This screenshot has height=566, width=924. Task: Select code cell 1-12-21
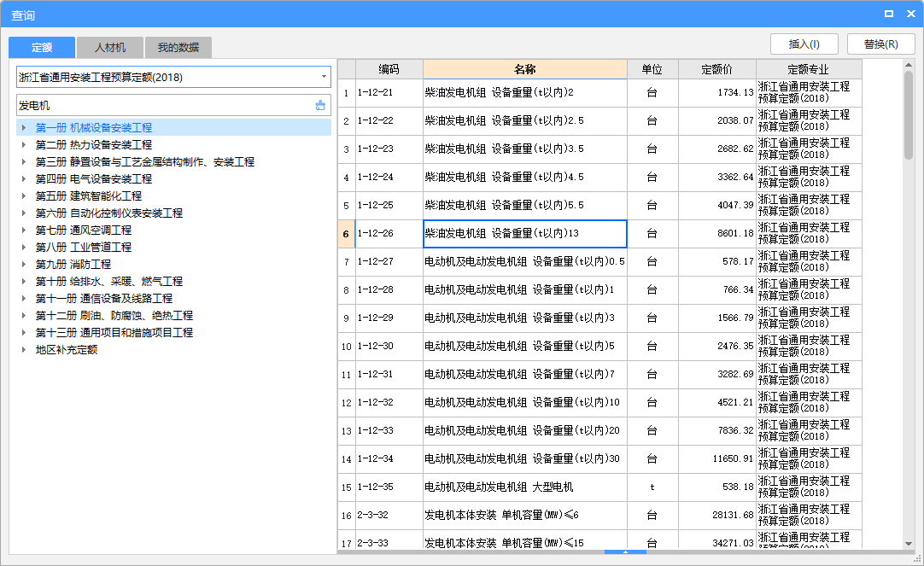389,92
